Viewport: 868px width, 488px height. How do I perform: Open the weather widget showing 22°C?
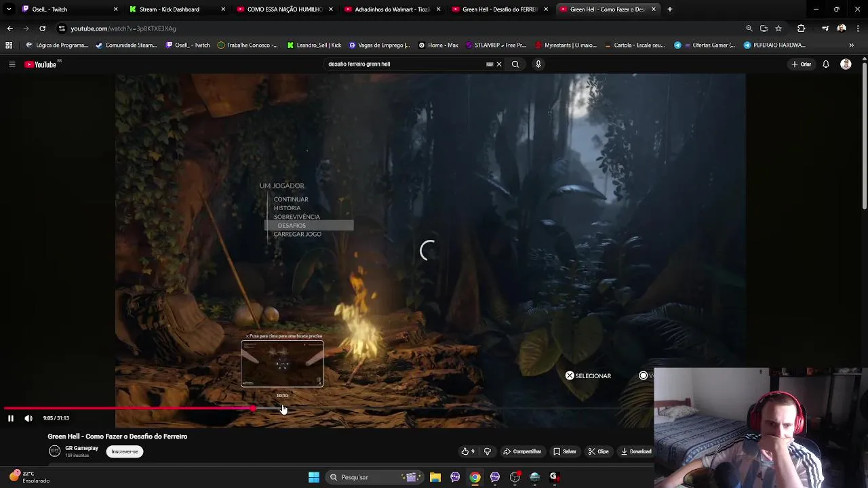pos(30,477)
